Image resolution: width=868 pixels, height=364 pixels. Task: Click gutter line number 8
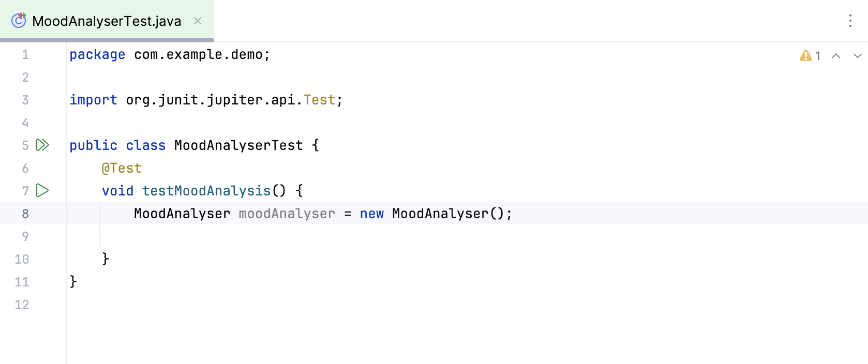(25, 214)
